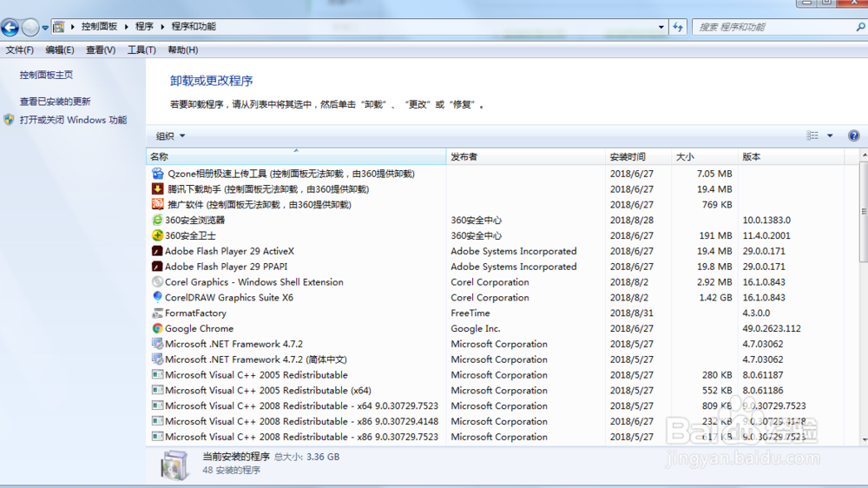Select FormatFactory in the list
Screen dimensions: 868x488
(195, 313)
